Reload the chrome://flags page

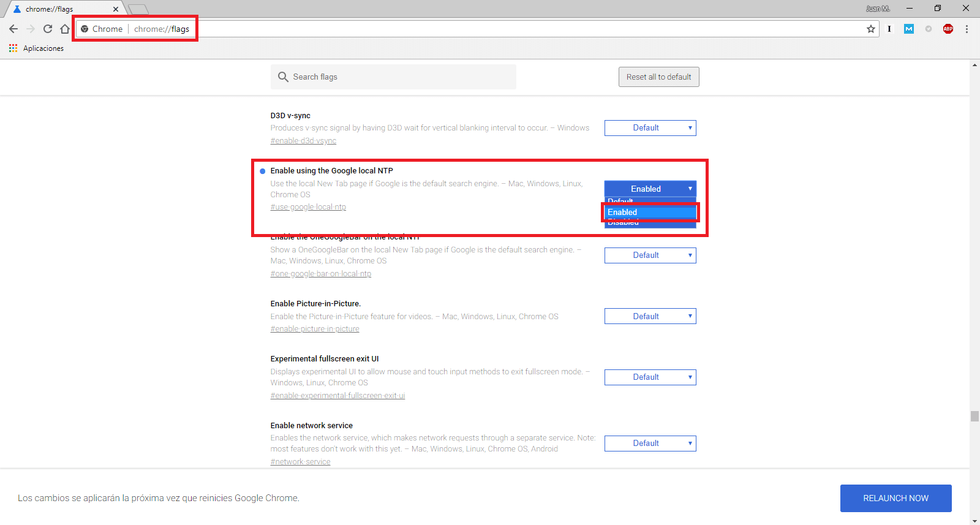[48, 29]
